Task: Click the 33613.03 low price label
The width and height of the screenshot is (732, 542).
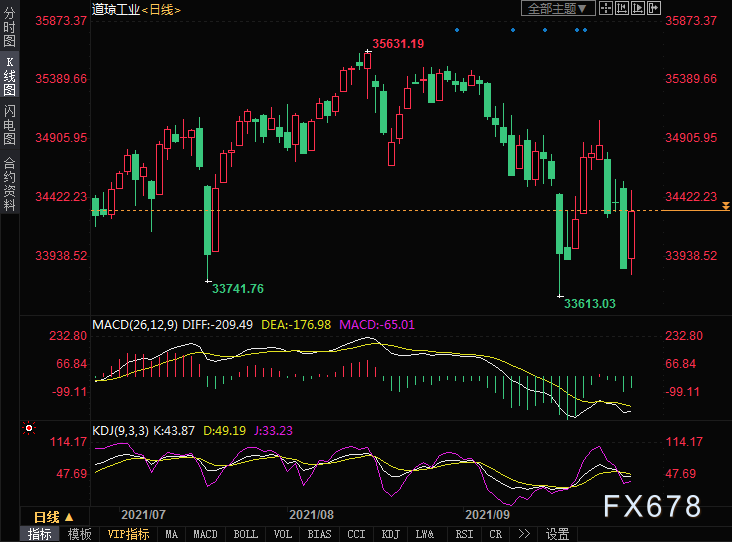Action: 590,304
